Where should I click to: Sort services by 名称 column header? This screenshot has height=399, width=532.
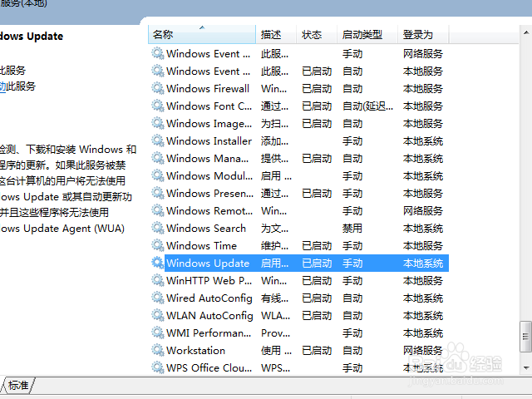(x=202, y=34)
